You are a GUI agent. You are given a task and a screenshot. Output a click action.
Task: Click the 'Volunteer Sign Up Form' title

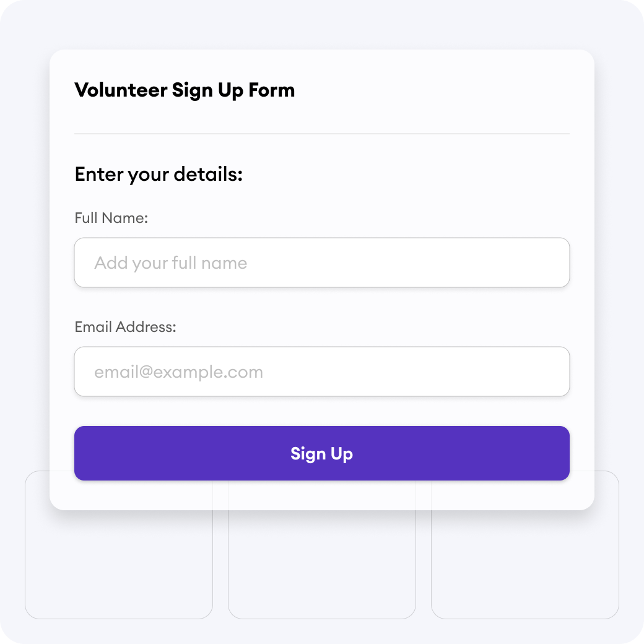coord(185,90)
